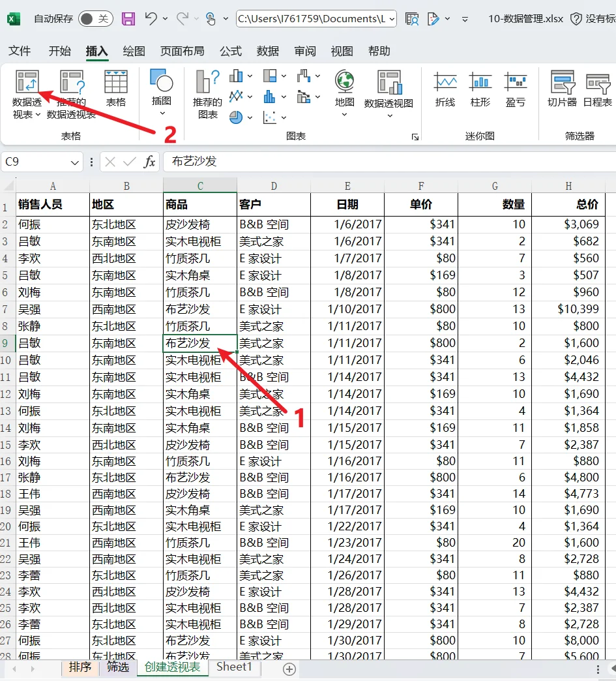
Task: Open the Draw (绘图) tab
Action: [134, 51]
